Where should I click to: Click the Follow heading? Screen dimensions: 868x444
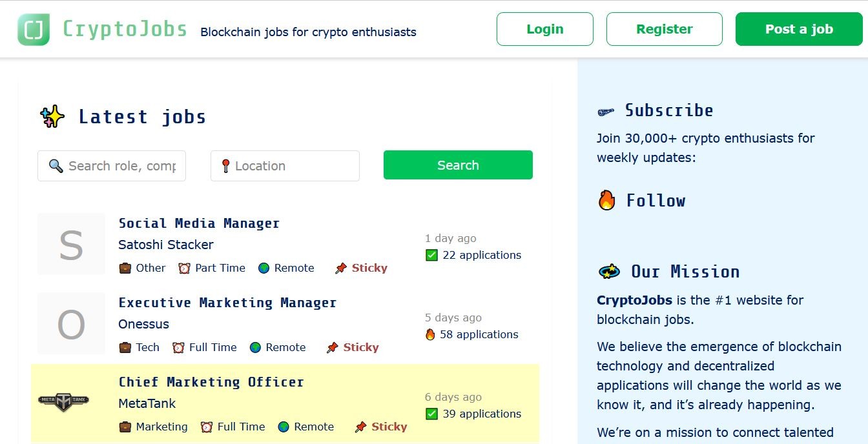click(656, 201)
